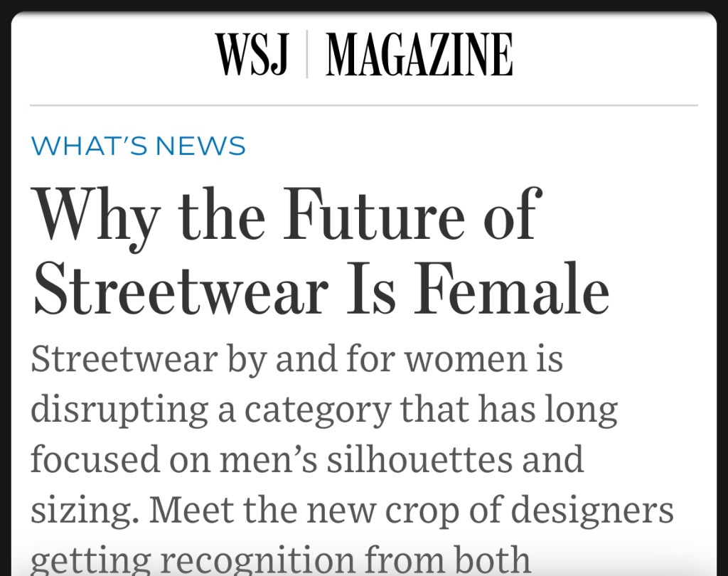Click the summary line starting with "disrupting a category"
The width and height of the screenshot is (728, 576).
(323, 410)
